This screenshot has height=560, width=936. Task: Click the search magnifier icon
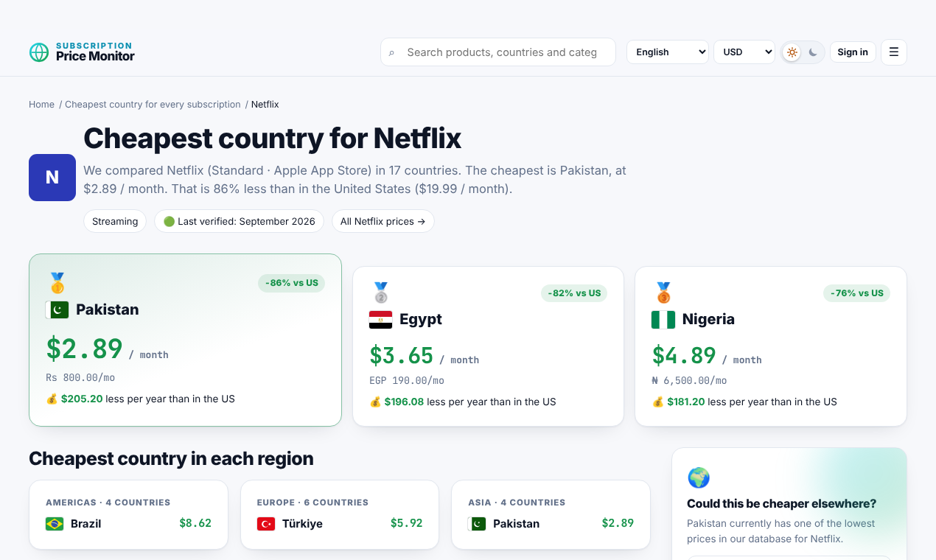click(x=392, y=52)
